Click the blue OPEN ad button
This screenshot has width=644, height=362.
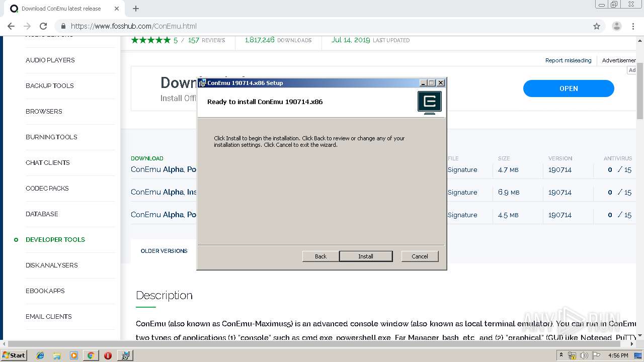(569, 88)
